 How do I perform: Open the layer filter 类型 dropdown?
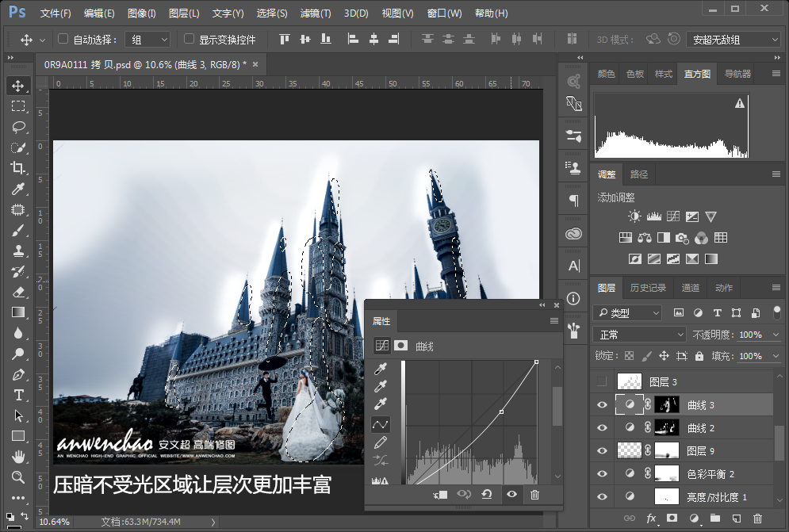coord(627,313)
